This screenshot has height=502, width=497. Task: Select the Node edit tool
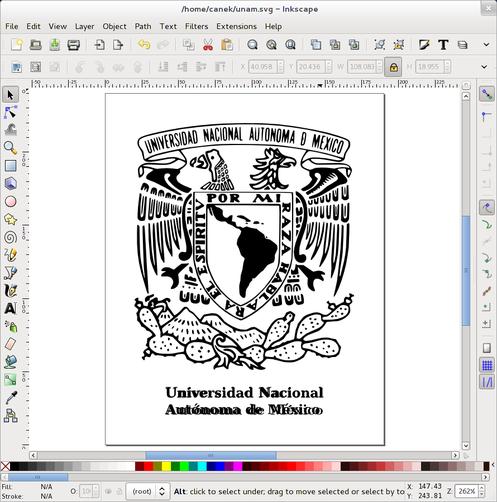tap(10, 113)
